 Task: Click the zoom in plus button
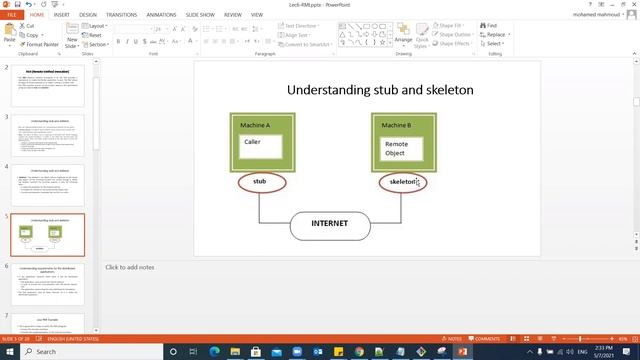pos(611,339)
